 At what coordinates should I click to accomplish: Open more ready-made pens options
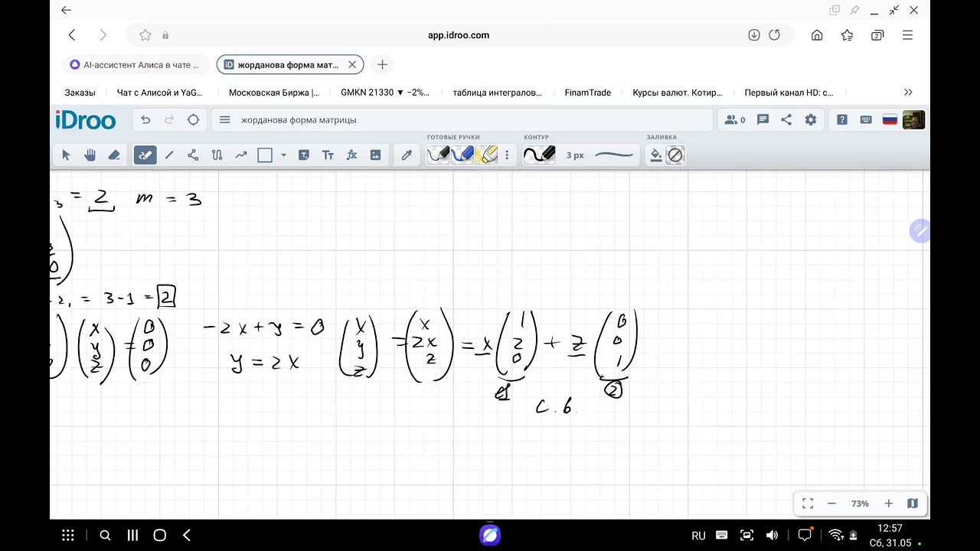pos(506,155)
